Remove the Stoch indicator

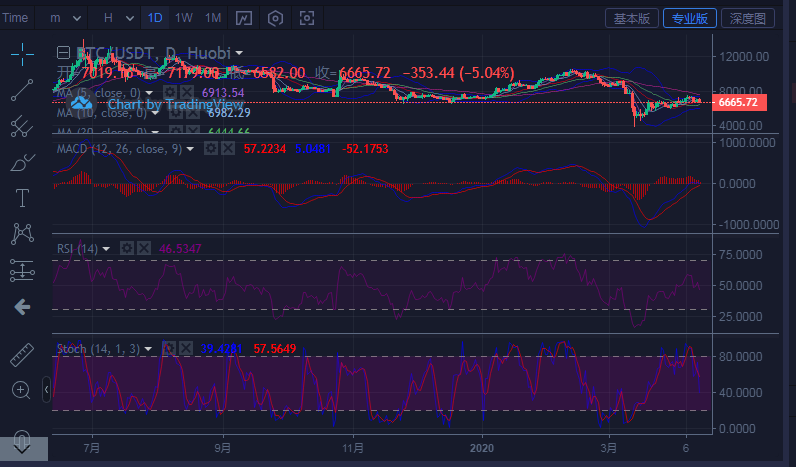pyautogui.click(x=186, y=348)
